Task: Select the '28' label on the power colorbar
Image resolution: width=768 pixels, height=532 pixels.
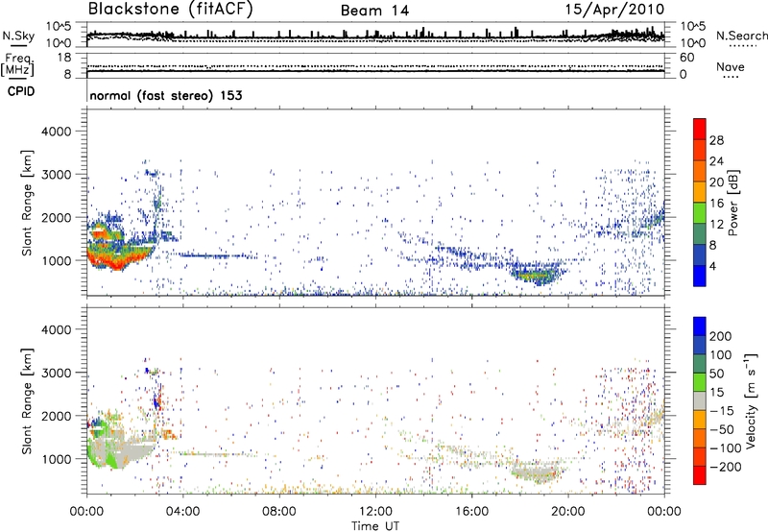Action: [x=716, y=140]
